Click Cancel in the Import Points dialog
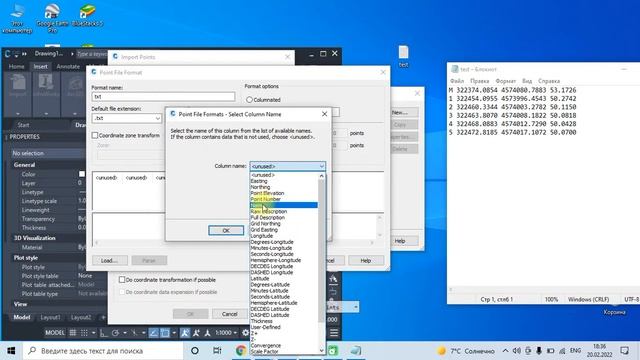This screenshot has height=360, width=640. tap(229, 314)
